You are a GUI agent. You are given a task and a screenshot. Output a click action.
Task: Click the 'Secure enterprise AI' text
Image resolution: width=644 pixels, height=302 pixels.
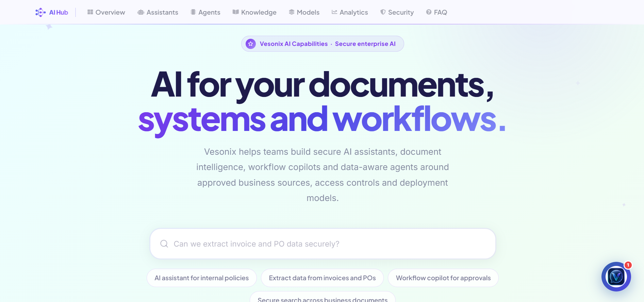click(365, 44)
